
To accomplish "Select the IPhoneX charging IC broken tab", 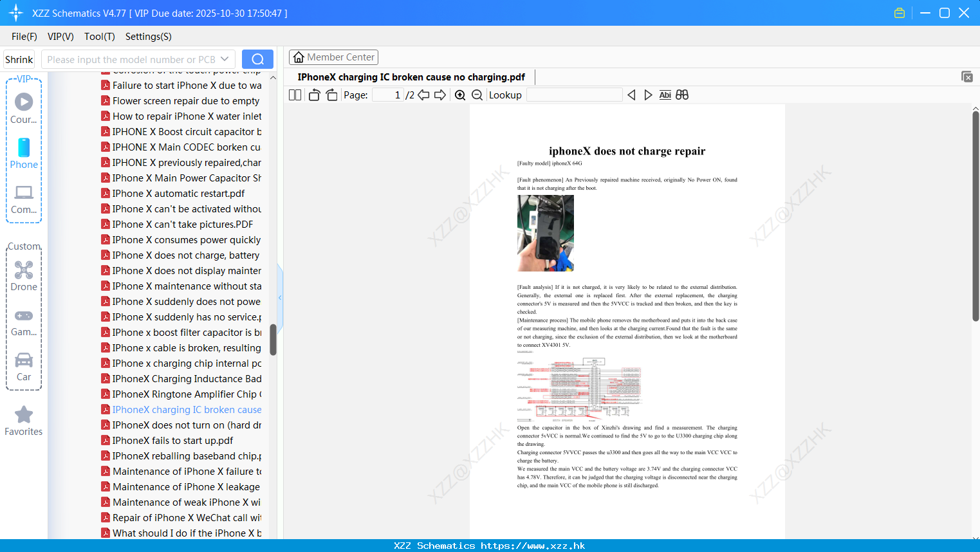I will coord(411,77).
